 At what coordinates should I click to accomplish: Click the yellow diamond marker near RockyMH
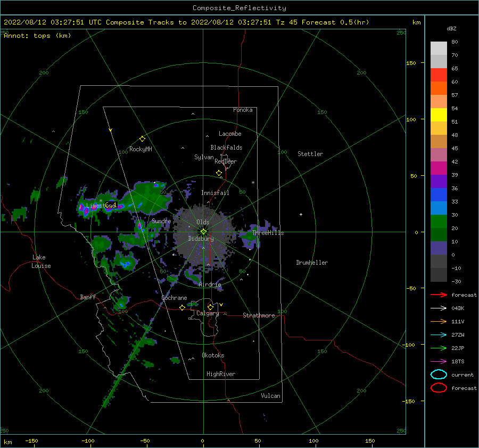(142, 139)
